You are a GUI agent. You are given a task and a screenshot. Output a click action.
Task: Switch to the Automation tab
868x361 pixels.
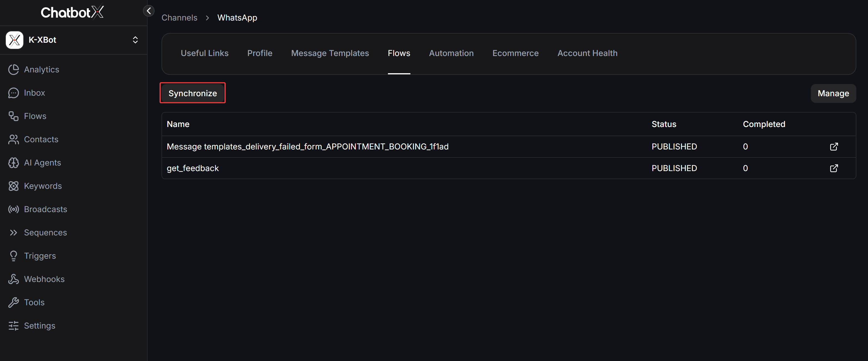coord(451,53)
